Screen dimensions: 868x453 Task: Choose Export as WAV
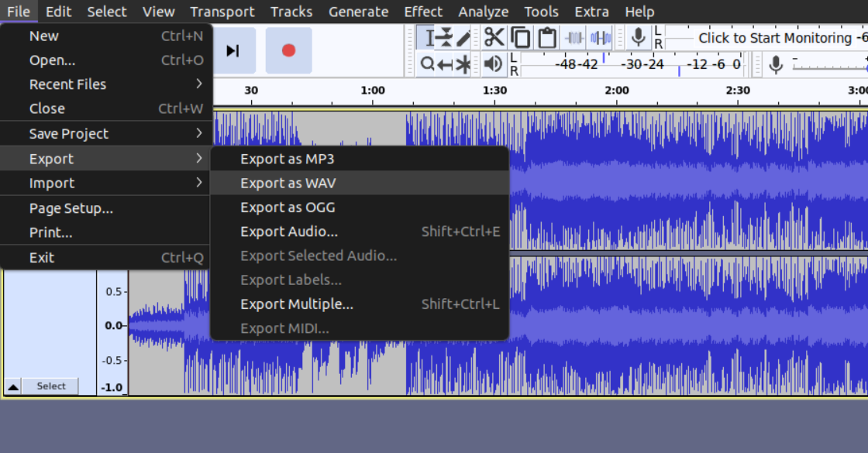click(360, 183)
